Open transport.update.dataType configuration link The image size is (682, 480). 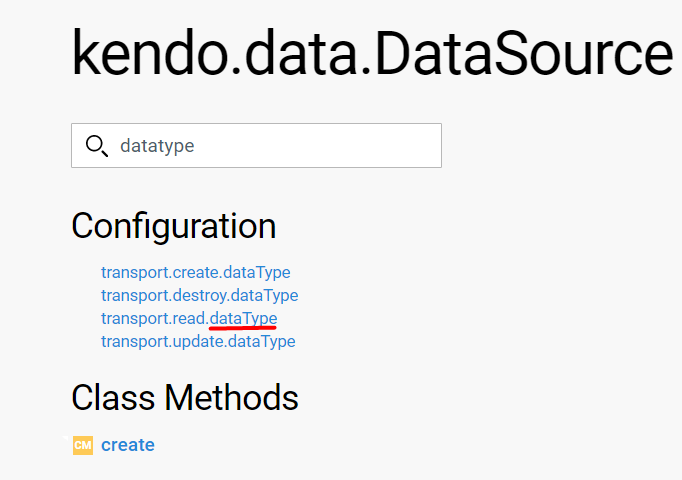(198, 341)
